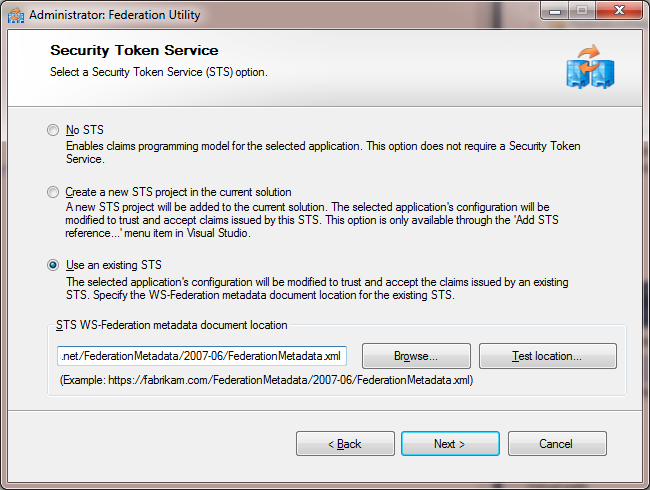Image resolution: width=650 pixels, height=490 pixels.
Task: Cancel the Federation Utility wizard
Action: [x=557, y=444]
